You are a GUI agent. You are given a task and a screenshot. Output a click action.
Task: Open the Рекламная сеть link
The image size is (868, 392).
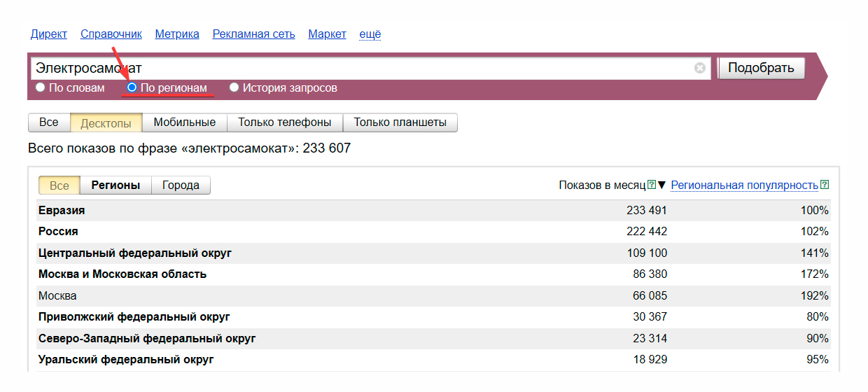coord(254,34)
